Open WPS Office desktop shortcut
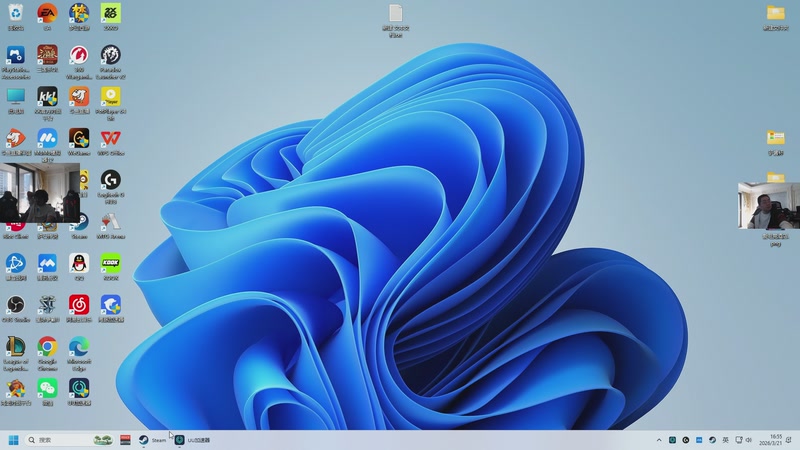Image resolution: width=800 pixels, height=450 pixels. pyautogui.click(x=111, y=142)
